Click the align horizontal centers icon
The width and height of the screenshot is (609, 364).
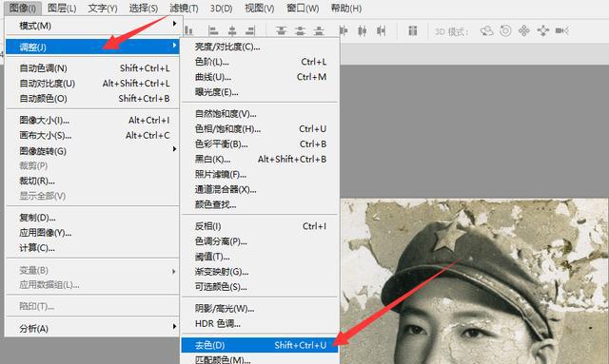pos(232,30)
